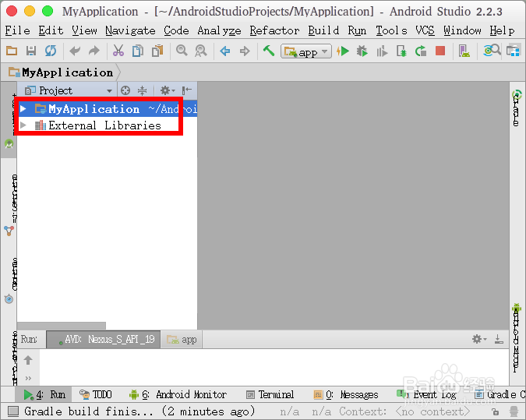Open Find with the magnifier icon
Image resolution: width=526 pixels, height=420 pixels.
(182, 51)
